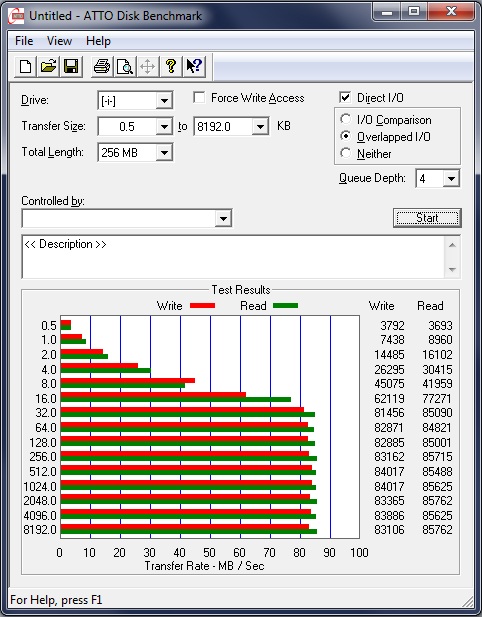Expand the Controlled by dropdown

223,218
